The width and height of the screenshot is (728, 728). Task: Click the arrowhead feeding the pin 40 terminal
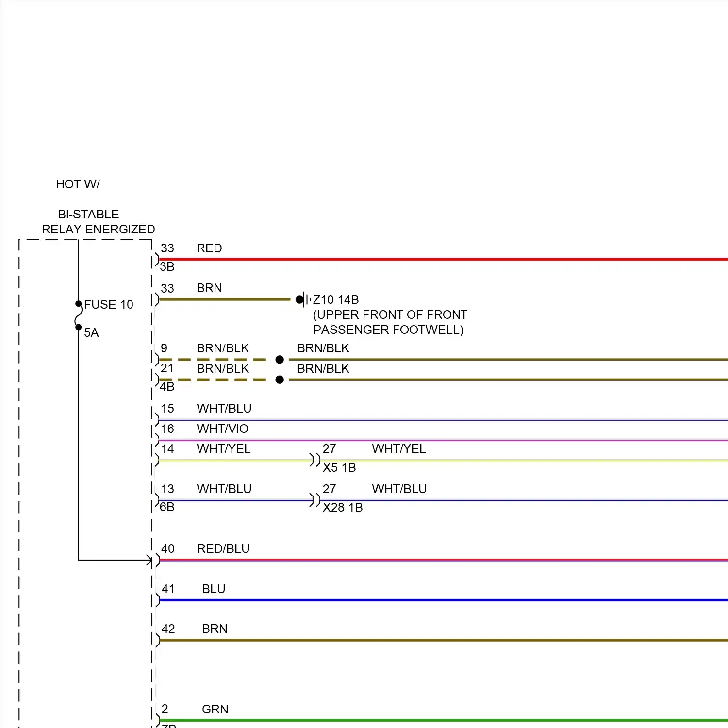149,560
